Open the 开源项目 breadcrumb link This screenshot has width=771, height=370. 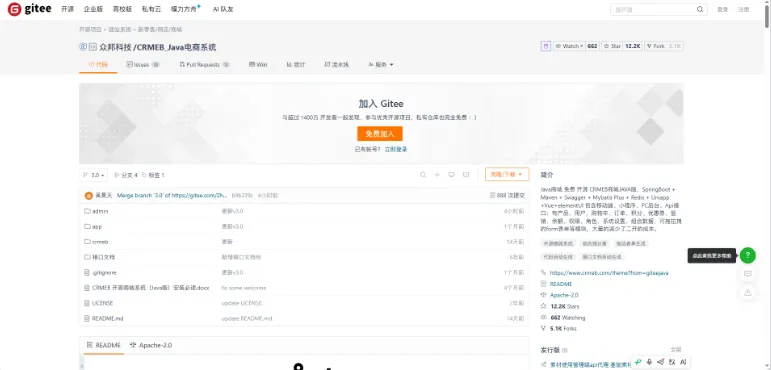[x=90, y=30]
